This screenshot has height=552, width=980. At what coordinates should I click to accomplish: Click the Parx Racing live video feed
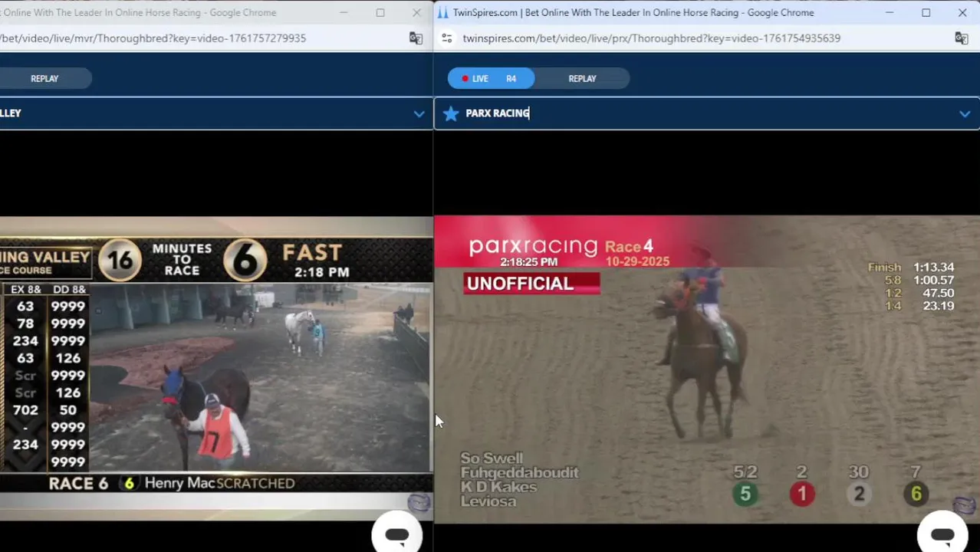tap(706, 369)
